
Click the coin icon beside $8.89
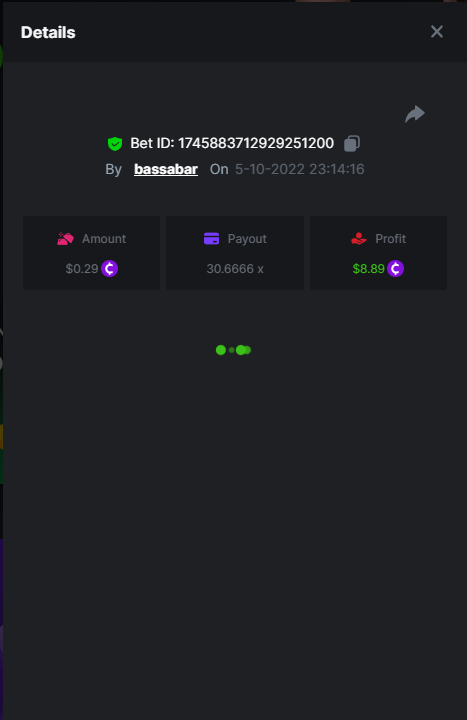(x=395, y=269)
